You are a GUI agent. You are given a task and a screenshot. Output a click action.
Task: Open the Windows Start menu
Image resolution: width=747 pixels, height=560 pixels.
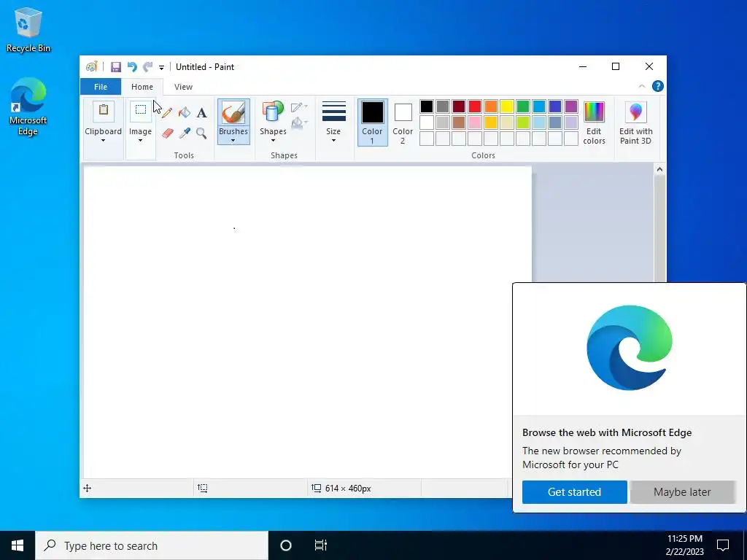click(x=18, y=545)
